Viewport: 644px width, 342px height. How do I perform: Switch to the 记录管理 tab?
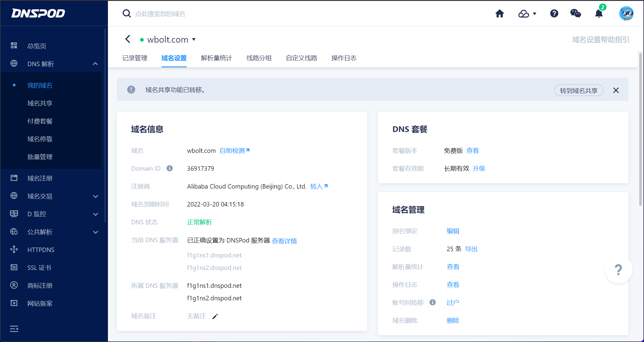pyautogui.click(x=135, y=58)
